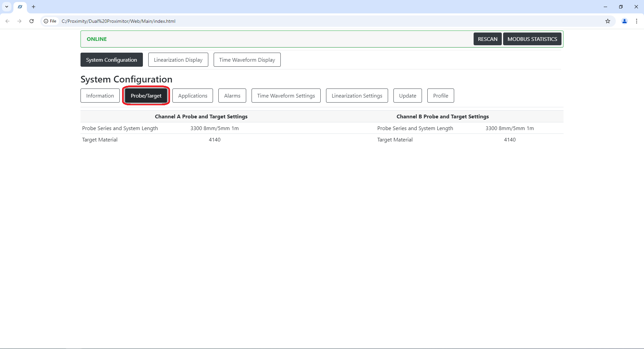Screen dimensions: 644x349
Task: Reload the page with refresh icon
Action: click(32, 21)
